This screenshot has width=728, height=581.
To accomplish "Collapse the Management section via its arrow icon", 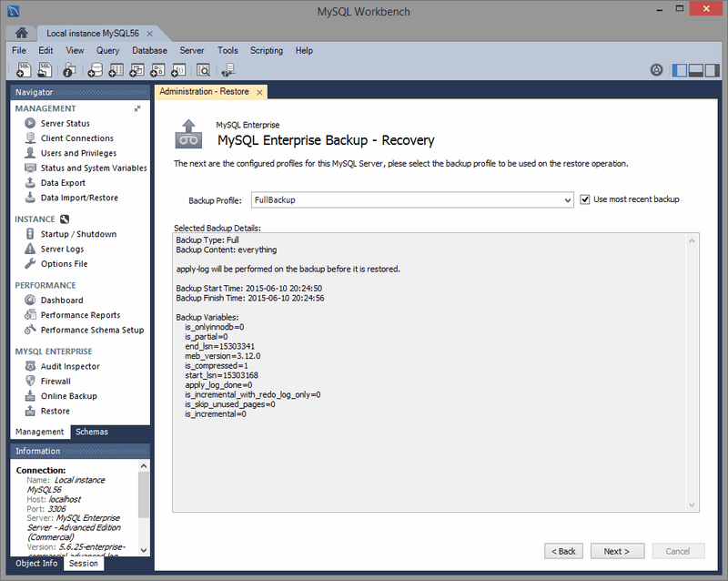I will [x=137, y=108].
